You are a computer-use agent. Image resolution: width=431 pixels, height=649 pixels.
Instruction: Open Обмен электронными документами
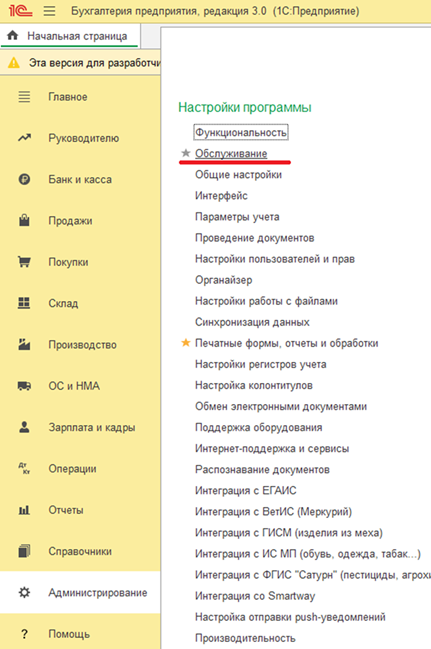(x=281, y=406)
